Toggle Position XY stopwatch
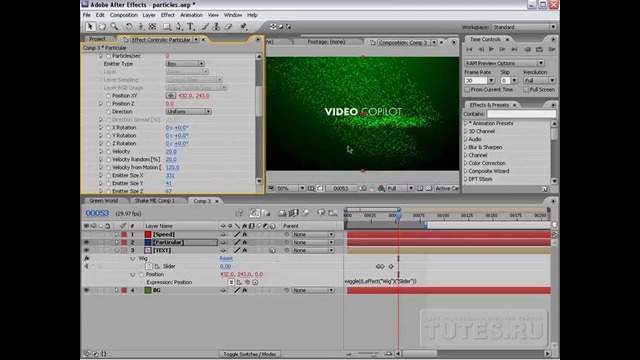Viewport: 640px width, 360px height. 108,96
